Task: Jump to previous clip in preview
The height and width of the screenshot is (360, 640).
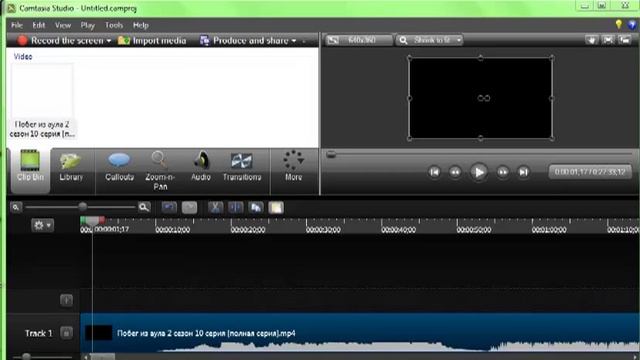Action: (434, 172)
